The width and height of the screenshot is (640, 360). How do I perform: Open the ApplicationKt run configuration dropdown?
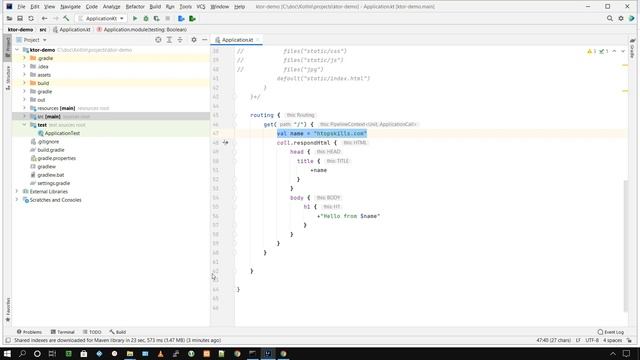coord(101,18)
